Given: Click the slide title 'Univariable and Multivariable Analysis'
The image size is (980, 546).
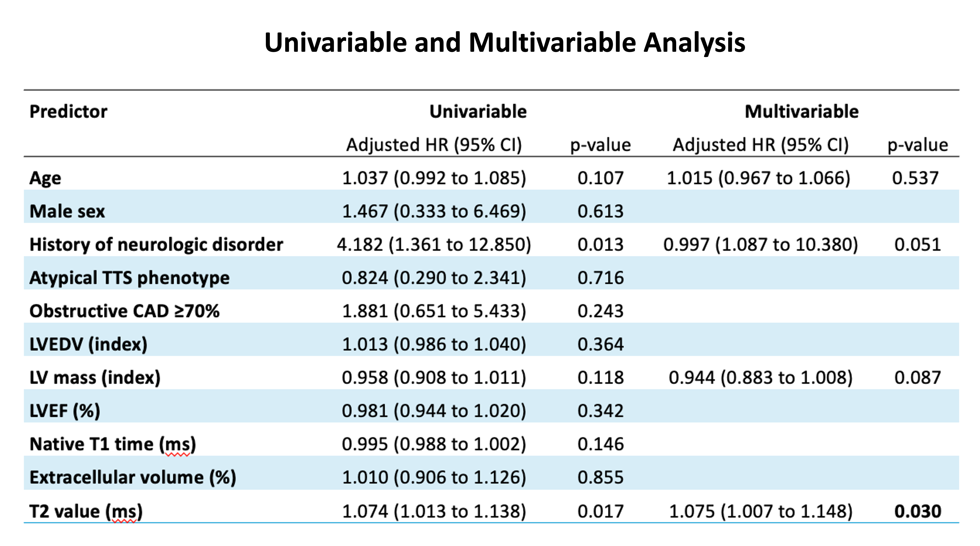Looking at the screenshot, I should 505,43.
